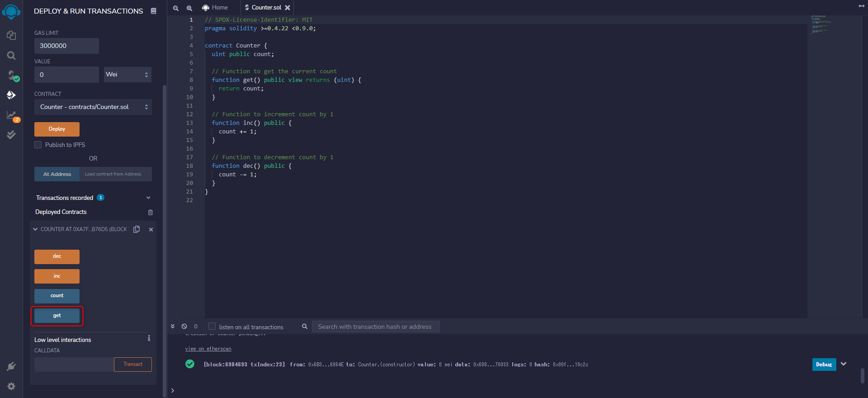Clear the terminal console icon
868x398 pixels.
pyautogui.click(x=184, y=327)
